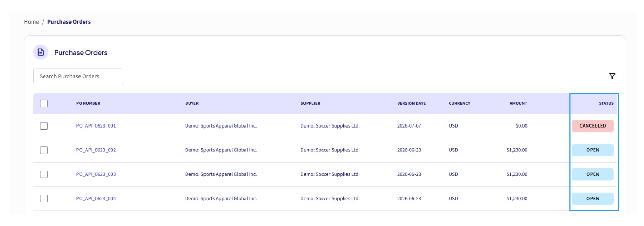The width and height of the screenshot is (644, 226).
Task: Click the Purchase Orders panel heading
Action: click(81, 53)
